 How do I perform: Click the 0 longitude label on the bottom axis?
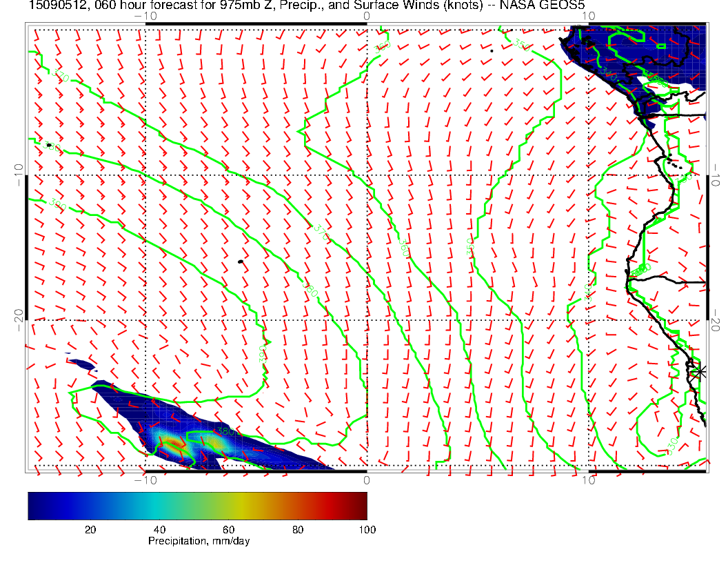click(366, 480)
